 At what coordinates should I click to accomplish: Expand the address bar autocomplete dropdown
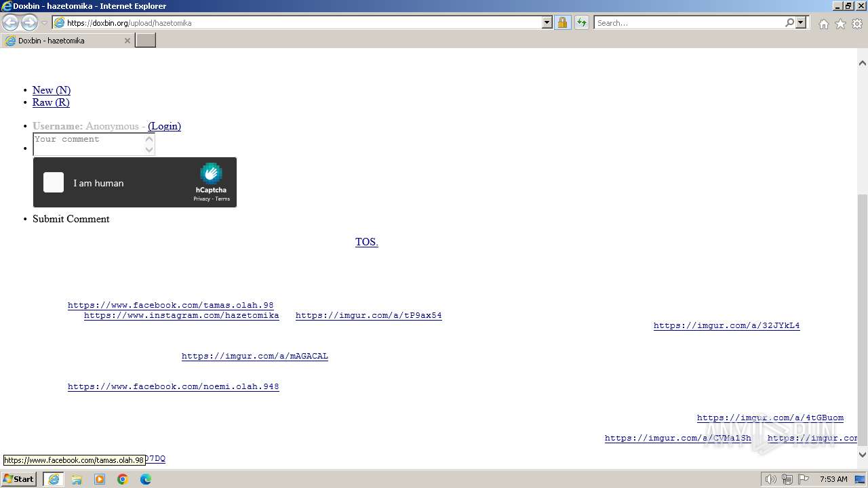pyautogui.click(x=547, y=23)
